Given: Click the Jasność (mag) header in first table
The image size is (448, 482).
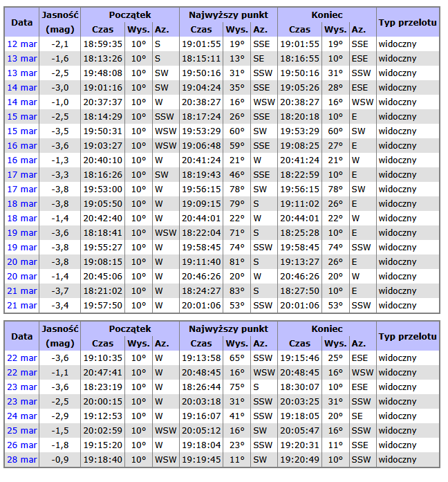Looking at the screenshot, I should (59, 22).
